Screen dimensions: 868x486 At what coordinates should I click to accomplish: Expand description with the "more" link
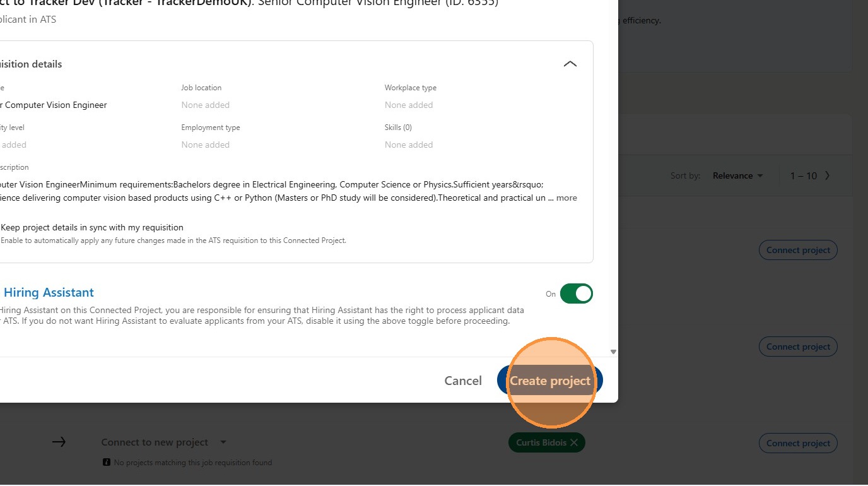pyautogui.click(x=566, y=198)
